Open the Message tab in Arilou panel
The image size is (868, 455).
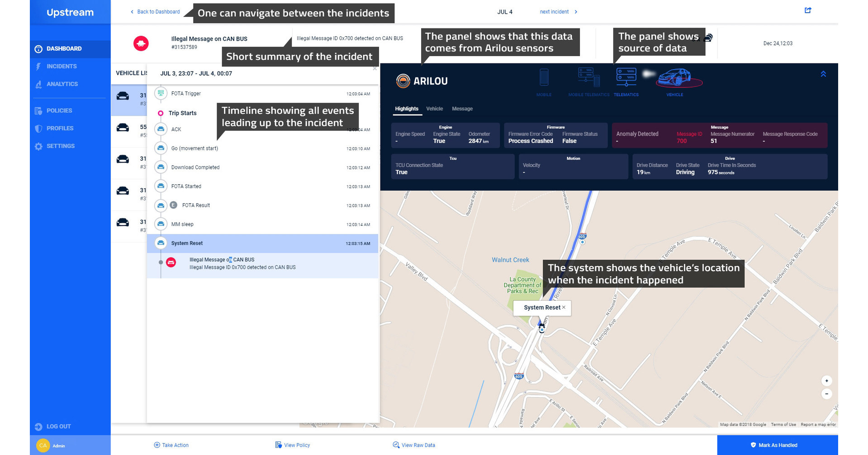click(x=462, y=109)
